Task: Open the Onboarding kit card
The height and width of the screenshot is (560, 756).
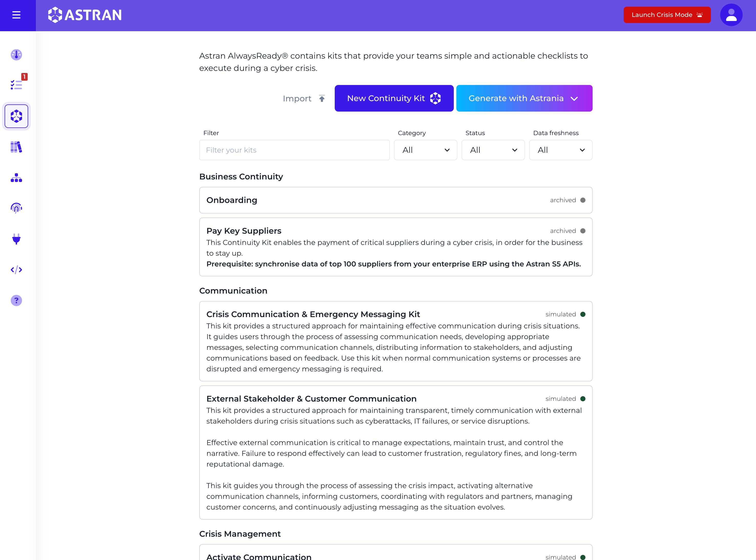Action: [x=396, y=200]
